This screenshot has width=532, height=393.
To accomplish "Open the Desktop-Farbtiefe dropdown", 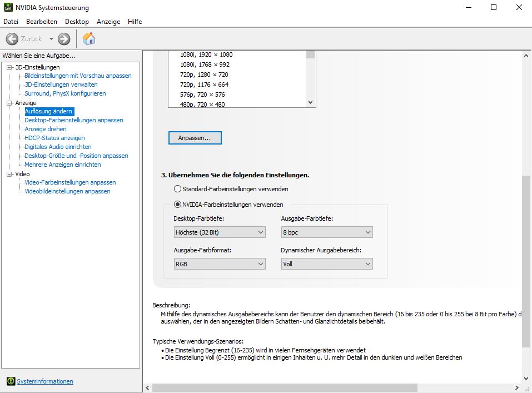I will (x=220, y=232).
